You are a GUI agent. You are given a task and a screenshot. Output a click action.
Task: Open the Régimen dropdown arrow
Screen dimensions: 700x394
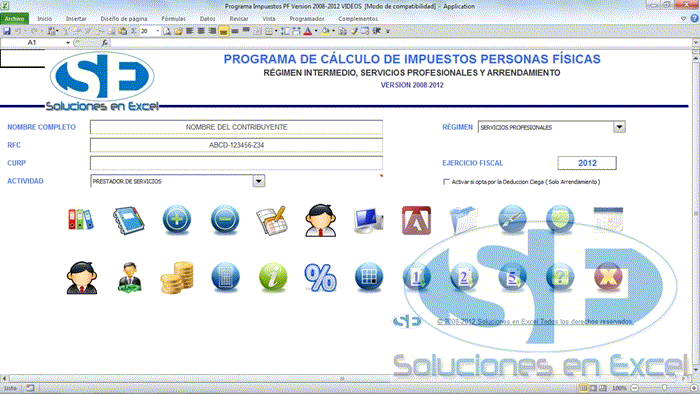point(619,127)
